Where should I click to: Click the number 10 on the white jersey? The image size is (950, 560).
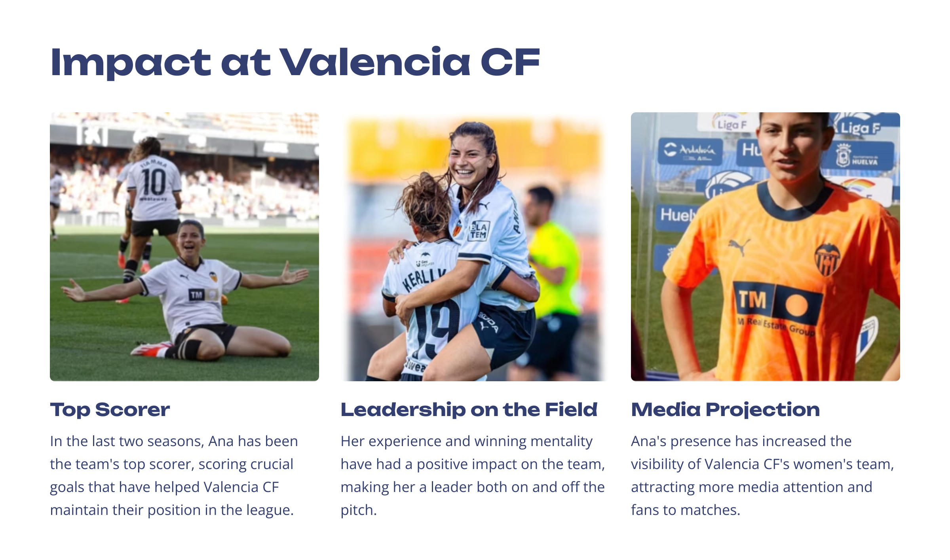click(x=154, y=182)
